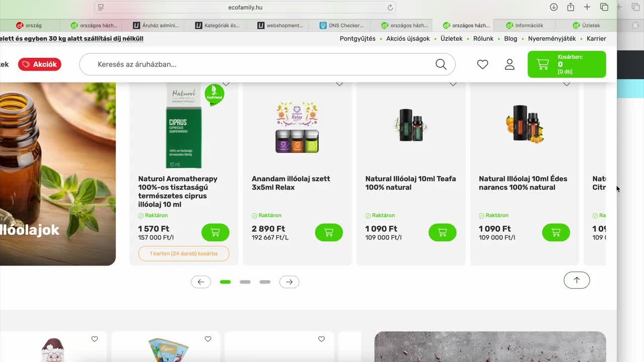
Task: Open the Kosárban cart dropdown
Action: tap(567, 64)
